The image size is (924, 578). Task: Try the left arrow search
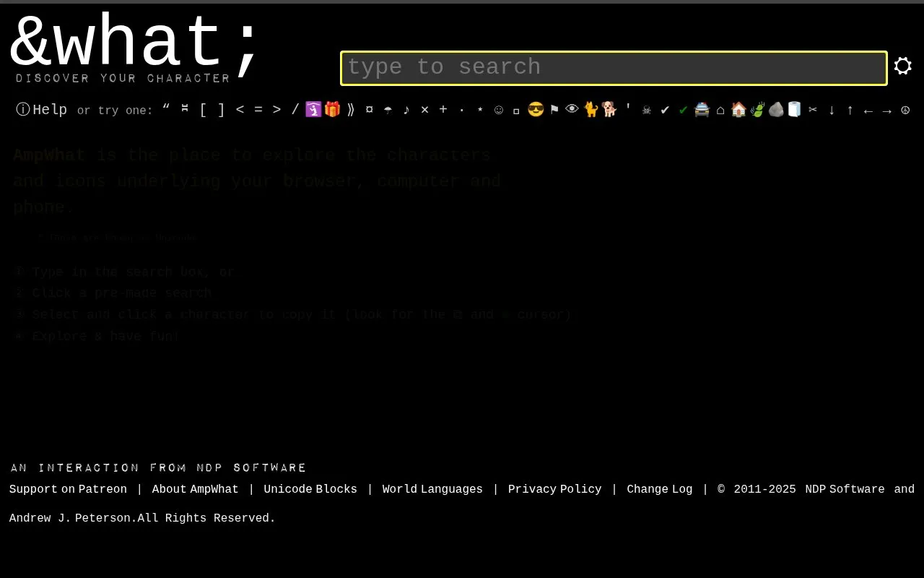(x=868, y=110)
